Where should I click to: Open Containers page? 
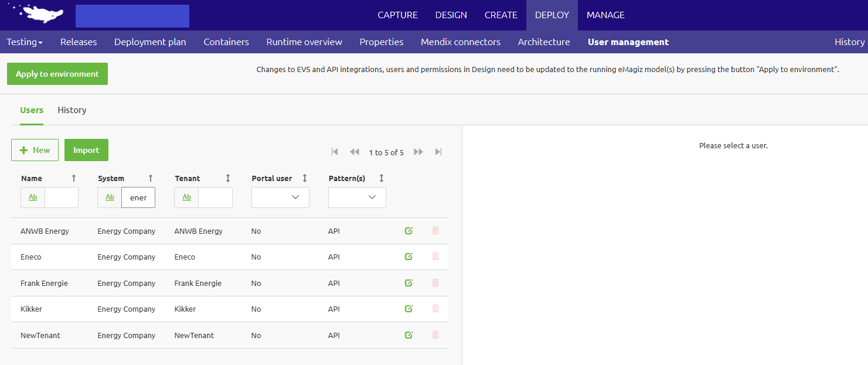(226, 42)
